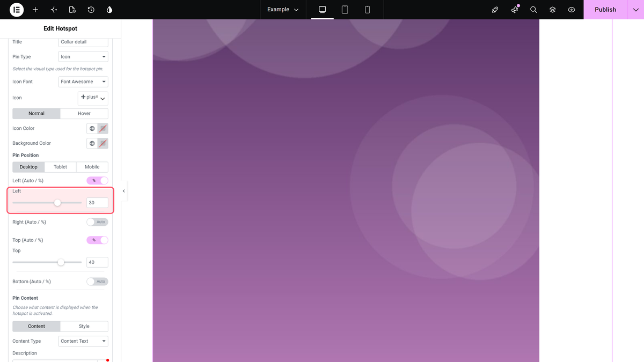Click the Edit Hotspot panel heading
Viewport: 644px width, 362px height.
[x=60, y=28]
